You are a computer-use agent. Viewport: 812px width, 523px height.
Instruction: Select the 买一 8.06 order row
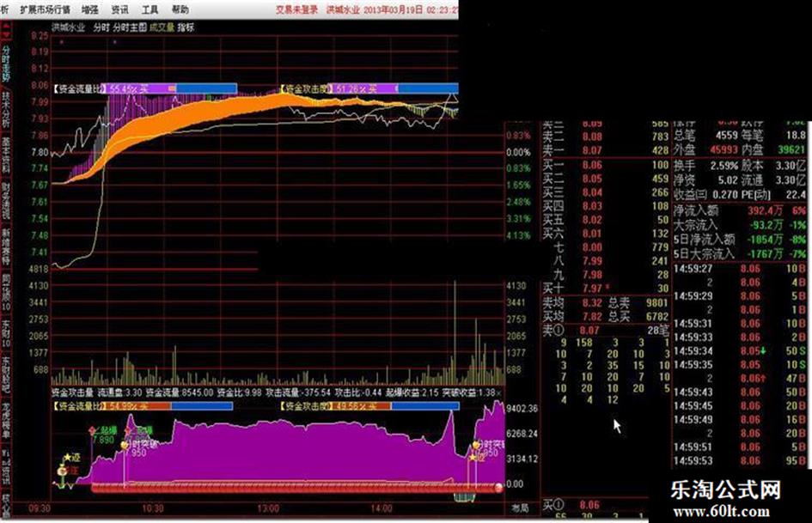pyautogui.click(x=606, y=165)
